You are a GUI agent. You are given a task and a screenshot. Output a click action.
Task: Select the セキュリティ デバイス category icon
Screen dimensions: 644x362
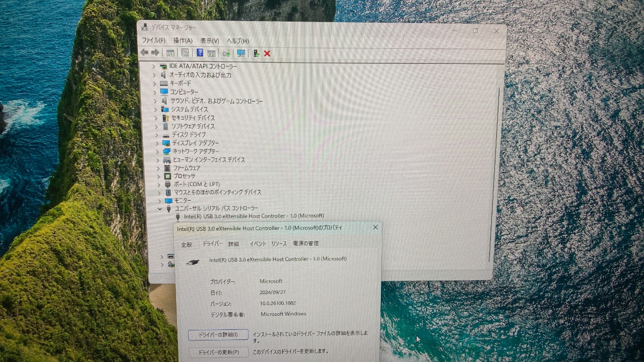point(166,118)
